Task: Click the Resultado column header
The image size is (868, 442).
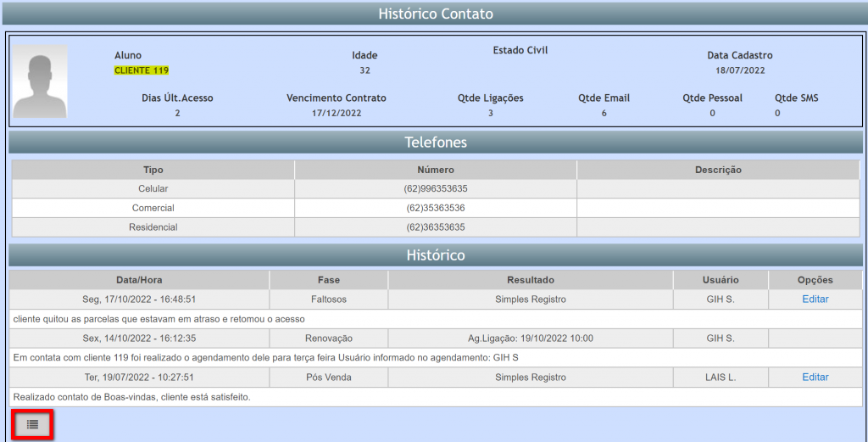Action: [531, 280]
